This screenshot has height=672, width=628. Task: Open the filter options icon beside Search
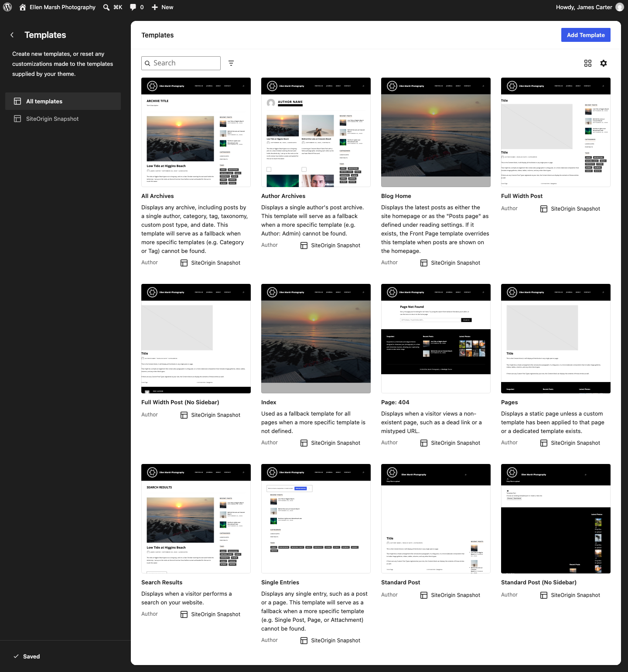(231, 63)
